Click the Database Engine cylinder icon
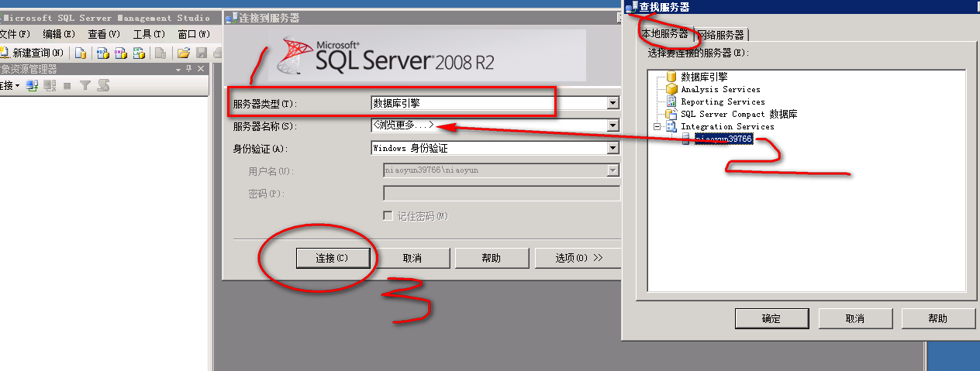The height and width of the screenshot is (371, 980). [x=671, y=77]
